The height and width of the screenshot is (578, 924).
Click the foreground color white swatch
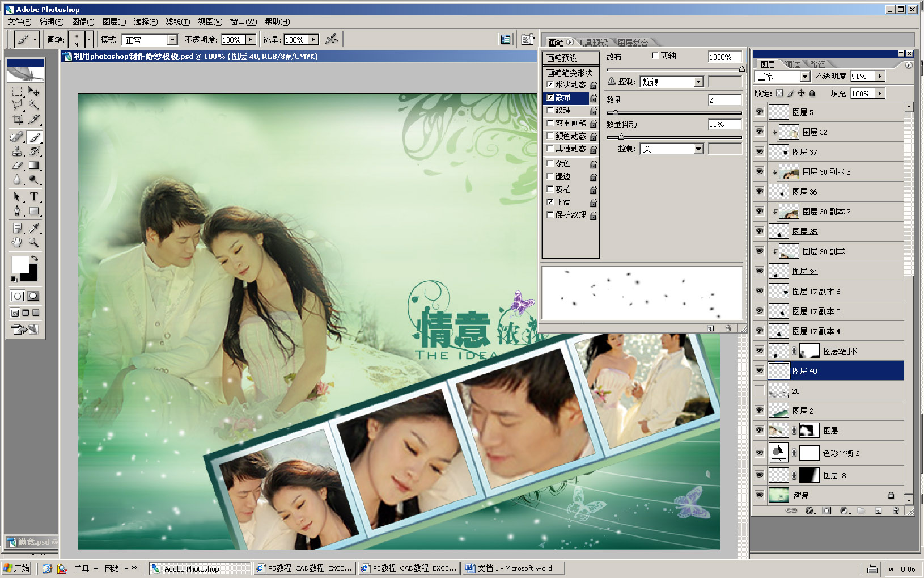(20, 264)
